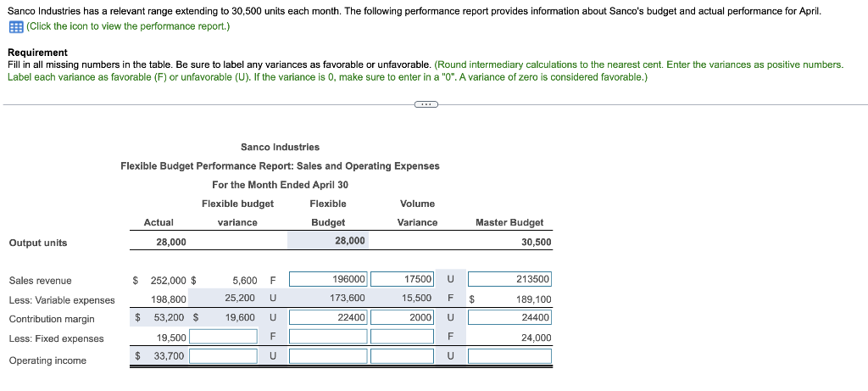868x391 pixels.
Task: Click Actual sales revenue value 252,000
Action: [x=169, y=281]
